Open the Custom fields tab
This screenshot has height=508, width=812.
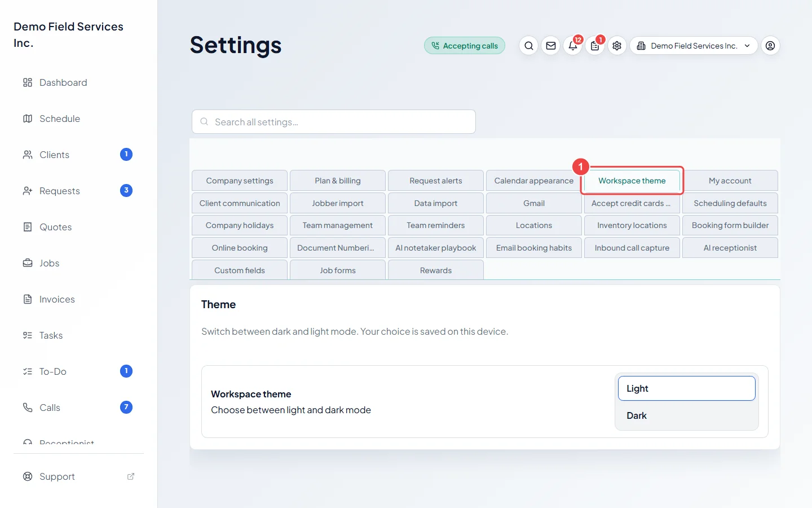point(240,270)
